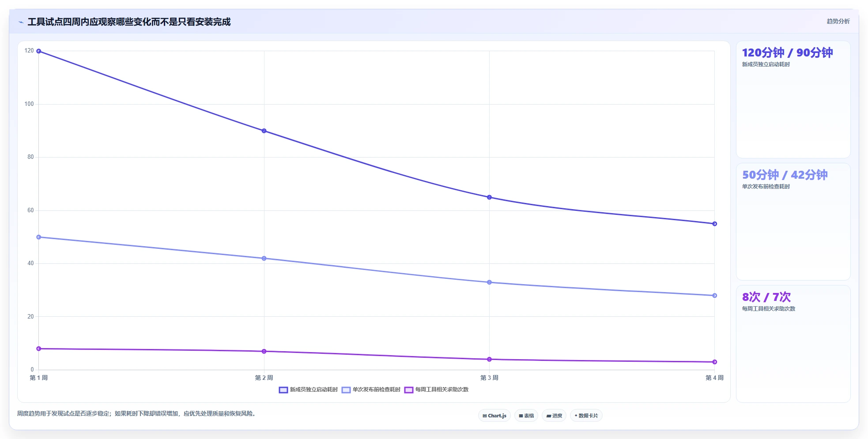Click the week 4 point at 3 on the bottom line
The height and width of the screenshot is (439, 868).
pos(714,362)
